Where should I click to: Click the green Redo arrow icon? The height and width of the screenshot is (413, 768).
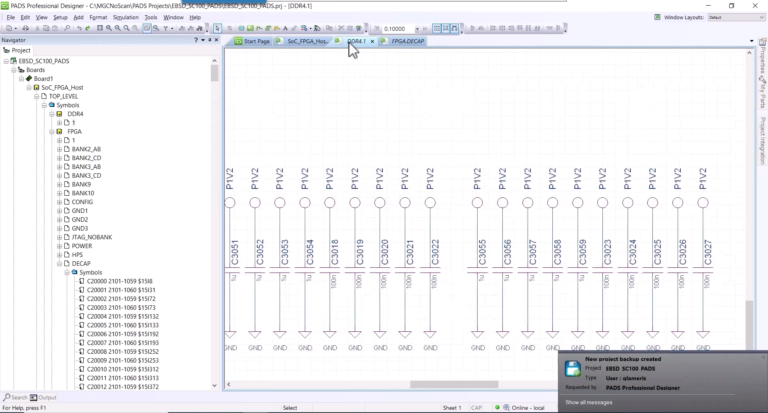88,28
